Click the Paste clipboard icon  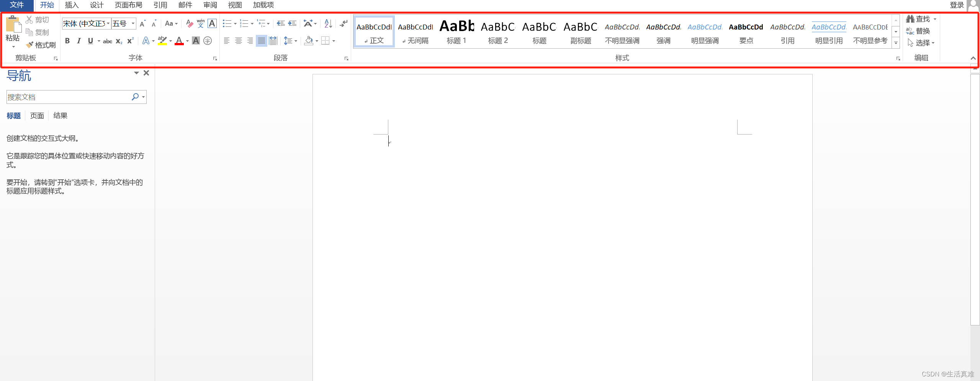[13, 24]
